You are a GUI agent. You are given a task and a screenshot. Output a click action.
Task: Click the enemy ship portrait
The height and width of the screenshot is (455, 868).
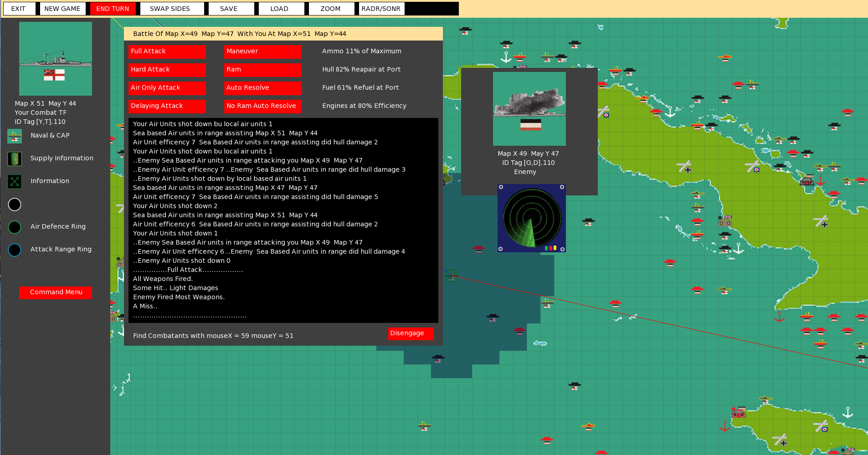(x=529, y=109)
